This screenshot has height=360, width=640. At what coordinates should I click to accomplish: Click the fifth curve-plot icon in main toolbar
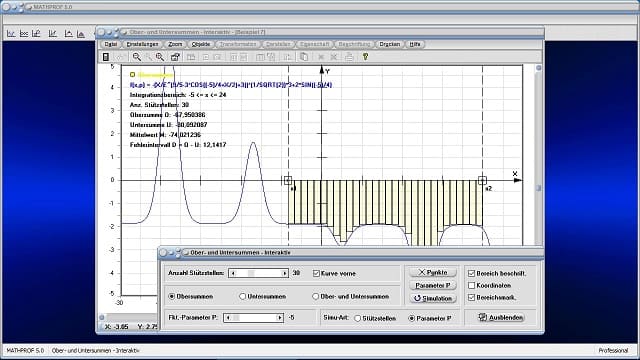(69, 34)
